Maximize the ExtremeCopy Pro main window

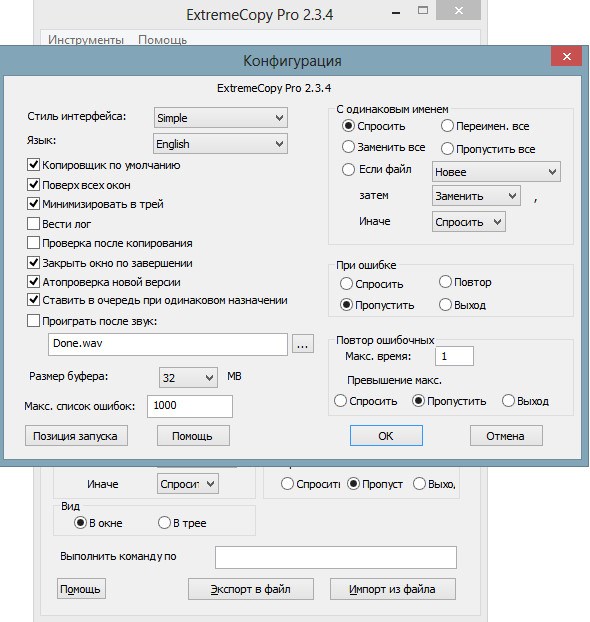click(x=423, y=11)
